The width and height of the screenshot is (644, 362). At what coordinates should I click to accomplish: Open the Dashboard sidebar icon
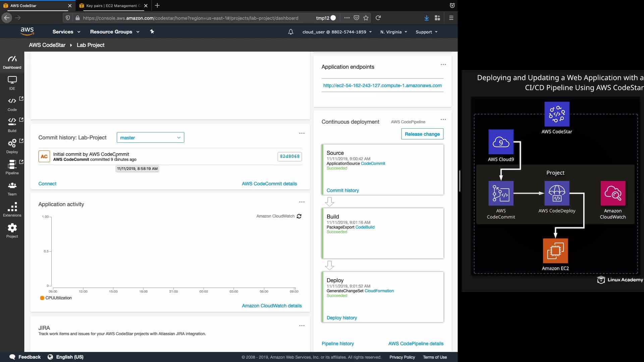[12, 62]
